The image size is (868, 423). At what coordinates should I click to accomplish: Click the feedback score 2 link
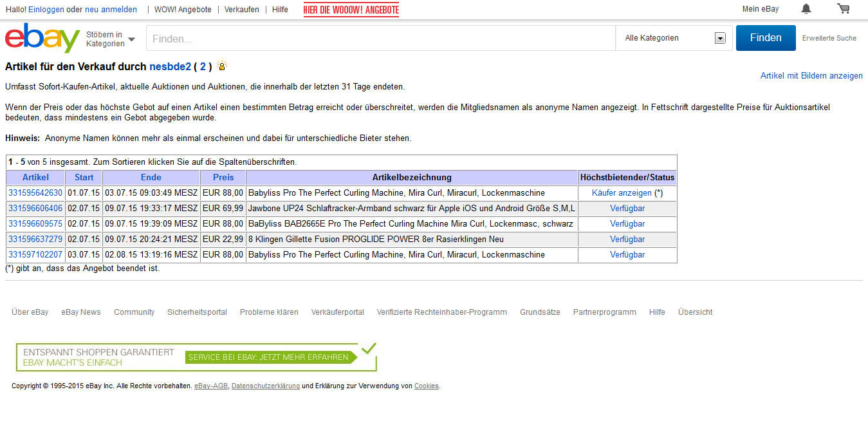point(203,66)
